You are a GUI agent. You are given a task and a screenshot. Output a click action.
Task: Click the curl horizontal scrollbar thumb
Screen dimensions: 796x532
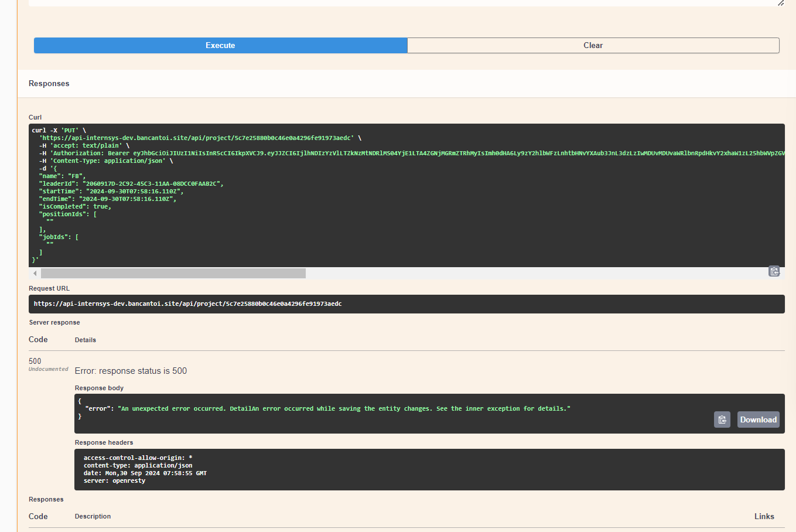(173, 274)
